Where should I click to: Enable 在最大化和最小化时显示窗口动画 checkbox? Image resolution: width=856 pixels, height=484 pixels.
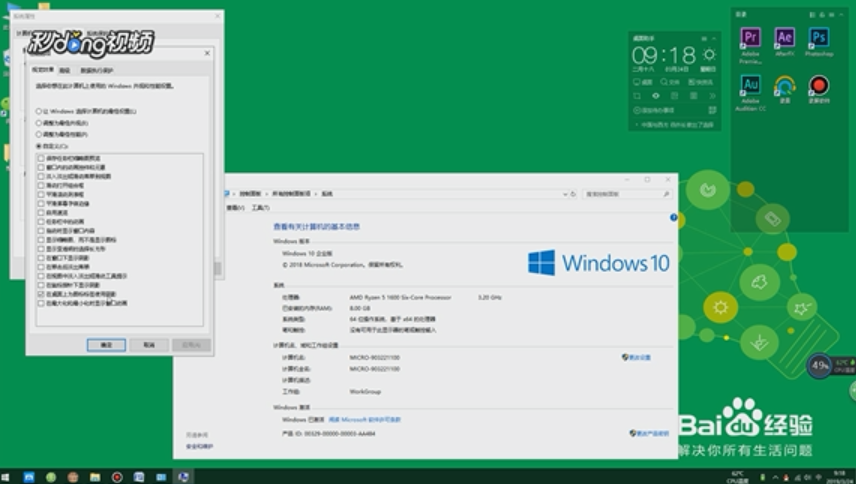coord(41,303)
